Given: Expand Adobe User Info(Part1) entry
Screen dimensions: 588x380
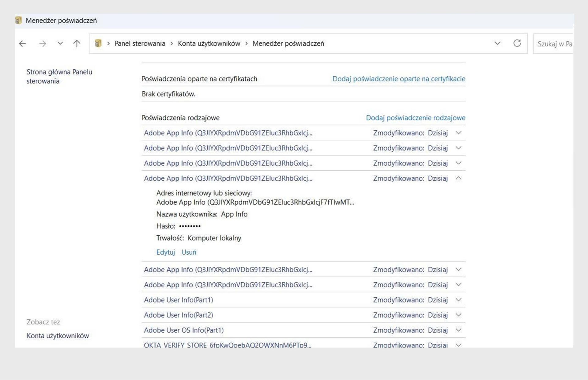Looking at the screenshot, I should [458, 300].
